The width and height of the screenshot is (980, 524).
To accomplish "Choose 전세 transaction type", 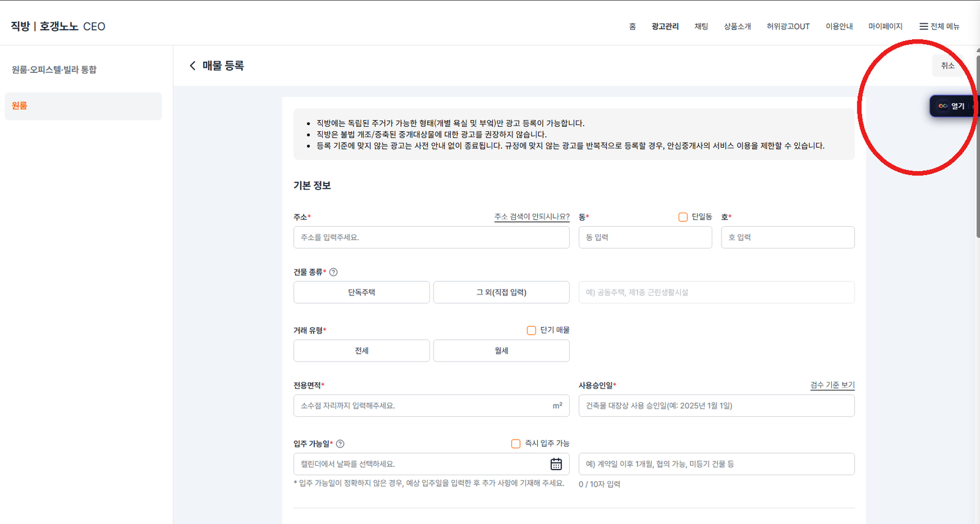I will tap(361, 351).
